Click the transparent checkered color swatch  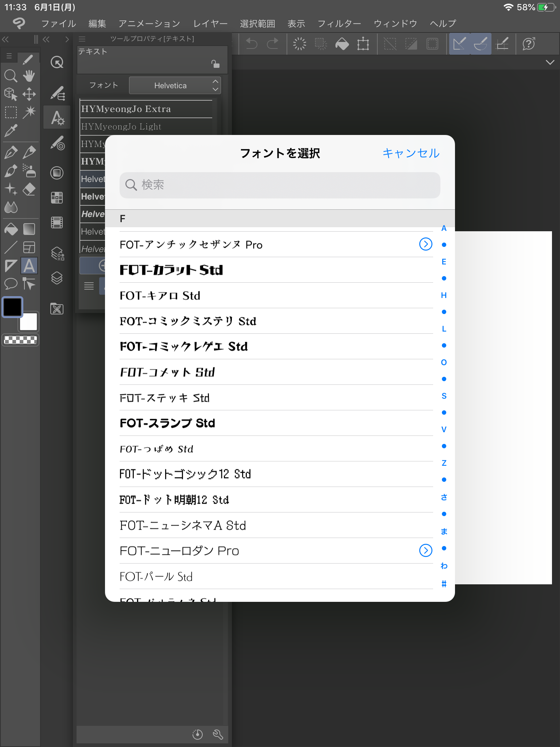tap(20, 340)
